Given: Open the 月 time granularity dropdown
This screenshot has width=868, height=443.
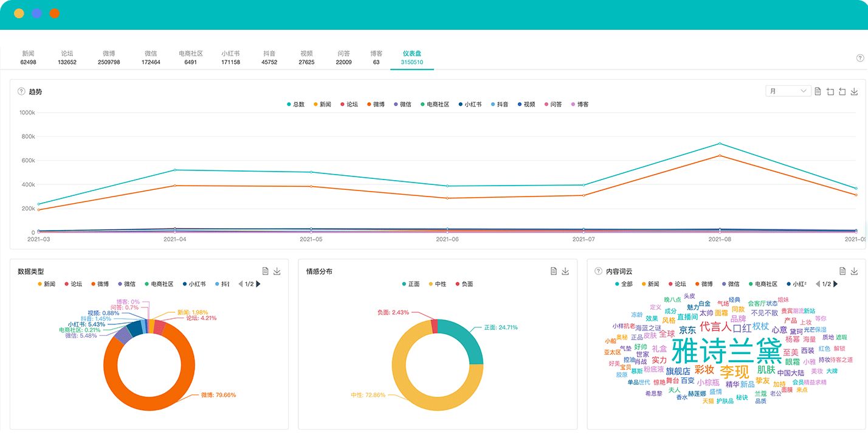Looking at the screenshot, I should [788, 91].
